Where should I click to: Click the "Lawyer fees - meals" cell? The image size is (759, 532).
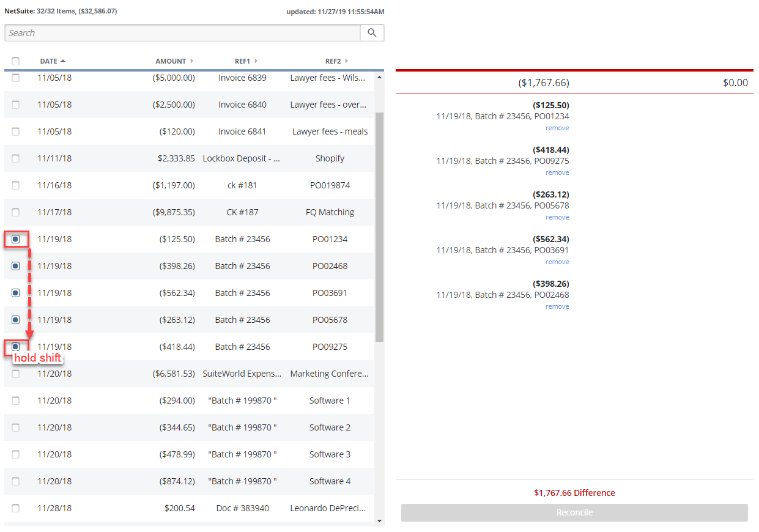click(x=330, y=131)
